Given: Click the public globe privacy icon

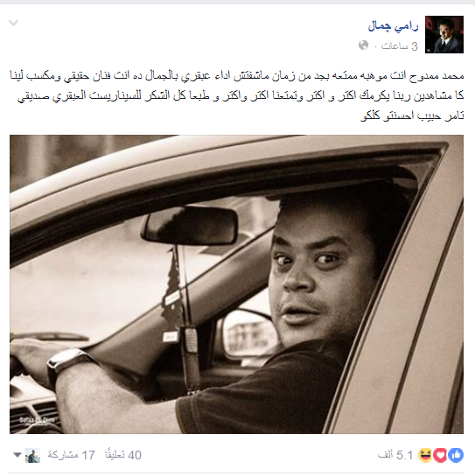Looking at the screenshot, I should (363, 45).
